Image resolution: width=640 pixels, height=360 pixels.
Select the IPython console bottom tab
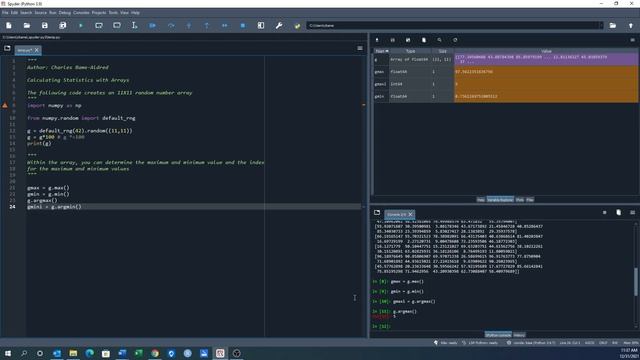coord(498,335)
